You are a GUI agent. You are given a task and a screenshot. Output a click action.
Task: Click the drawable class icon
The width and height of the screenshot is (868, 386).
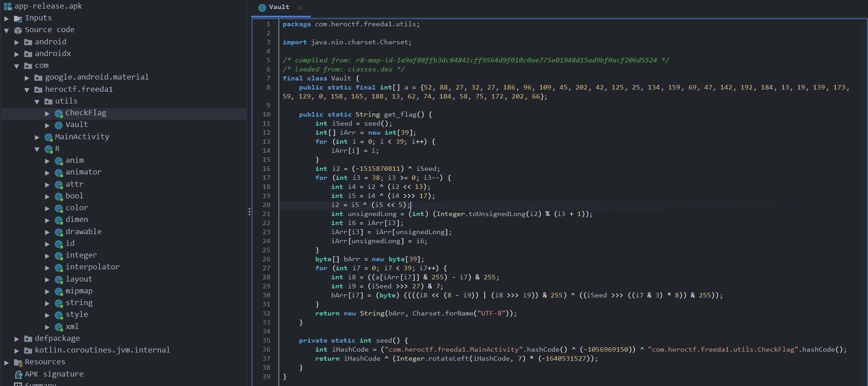59,232
